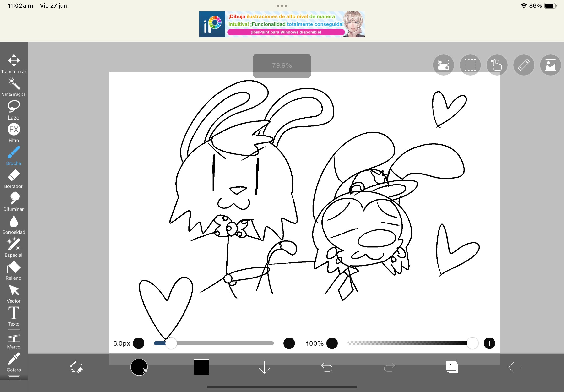Open the ruler tool icon
The width and height of the screenshot is (564, 392).
(524, 65)
